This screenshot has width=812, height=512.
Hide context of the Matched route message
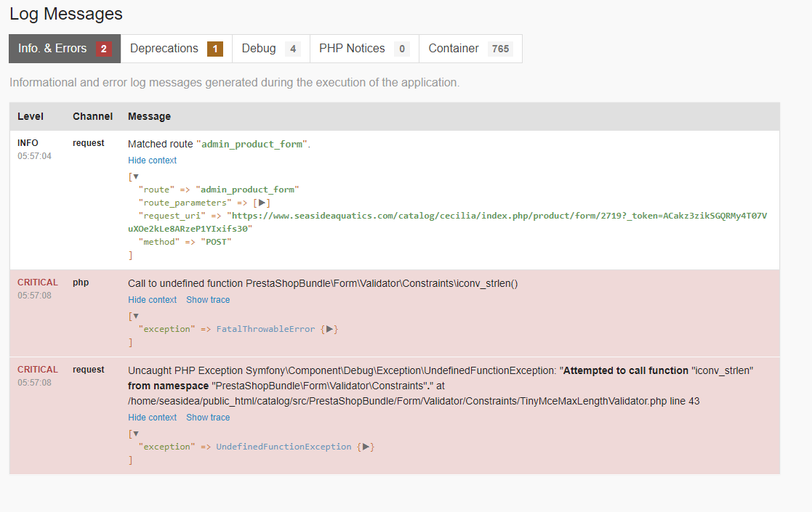152,160
